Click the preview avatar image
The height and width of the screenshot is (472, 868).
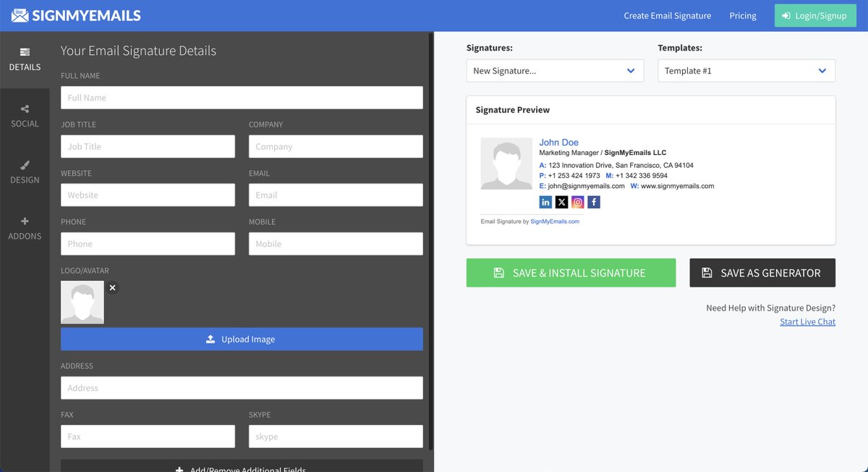point(506,164)
